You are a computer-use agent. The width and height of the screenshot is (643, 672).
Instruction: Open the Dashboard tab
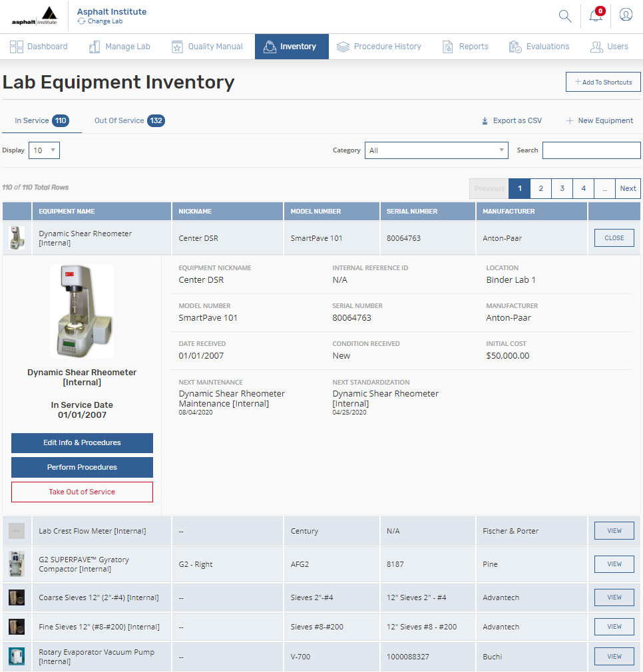[39, 47]
